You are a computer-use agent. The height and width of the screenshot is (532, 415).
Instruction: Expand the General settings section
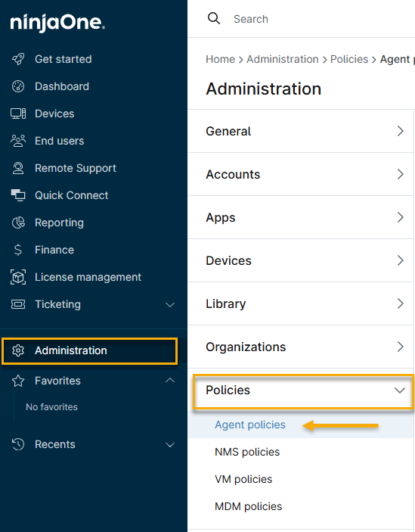pos(301,131)
